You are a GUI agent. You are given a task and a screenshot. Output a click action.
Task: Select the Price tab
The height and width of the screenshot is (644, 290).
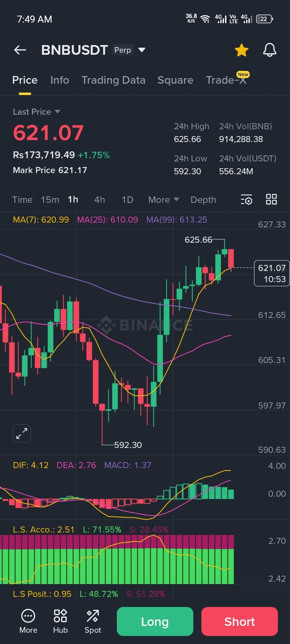click(25, 80)
